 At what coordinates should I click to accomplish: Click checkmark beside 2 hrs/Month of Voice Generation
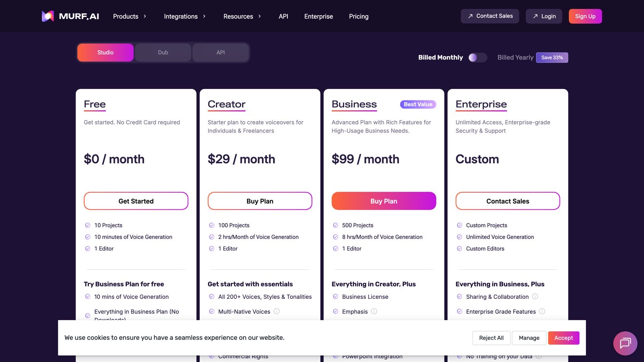coord(212,237)
